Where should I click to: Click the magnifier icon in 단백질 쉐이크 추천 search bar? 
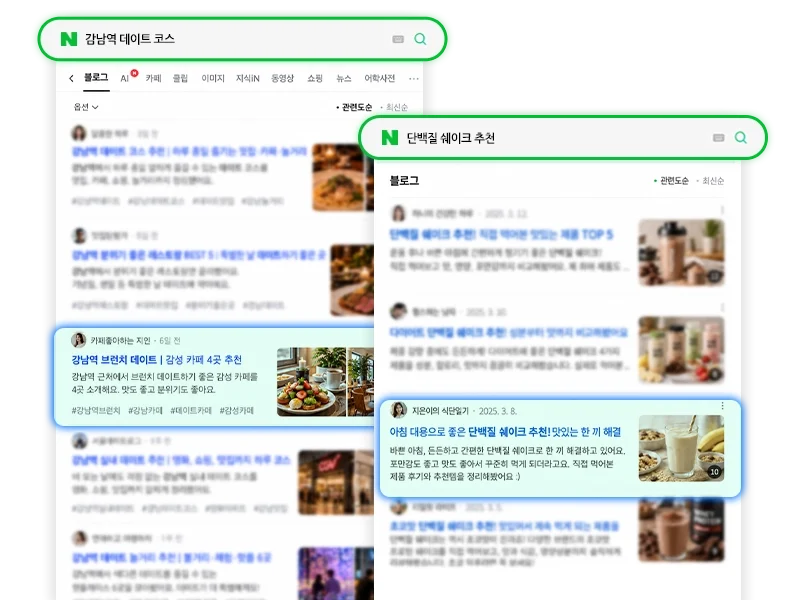tap(740, 137)
